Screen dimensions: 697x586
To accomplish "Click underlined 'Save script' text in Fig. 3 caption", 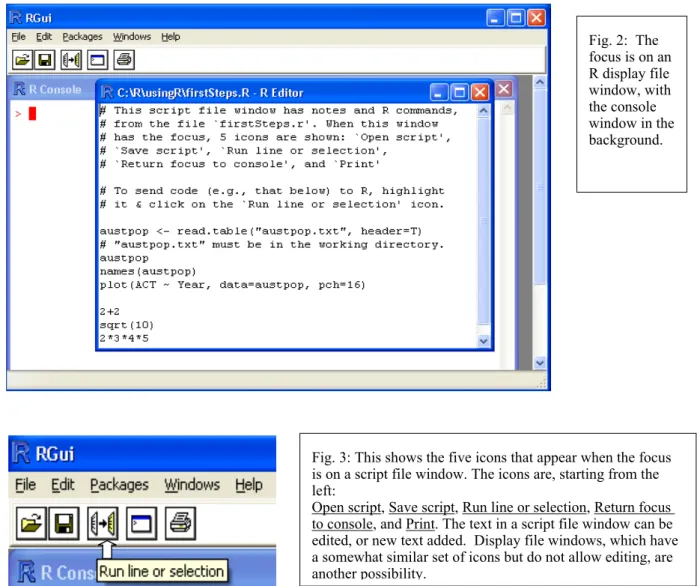I will [422, 507].
